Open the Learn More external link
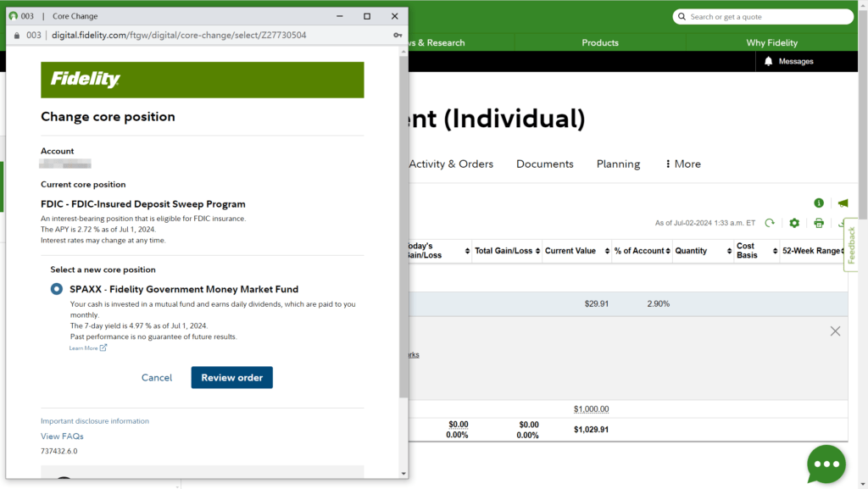 pos(88,348)
